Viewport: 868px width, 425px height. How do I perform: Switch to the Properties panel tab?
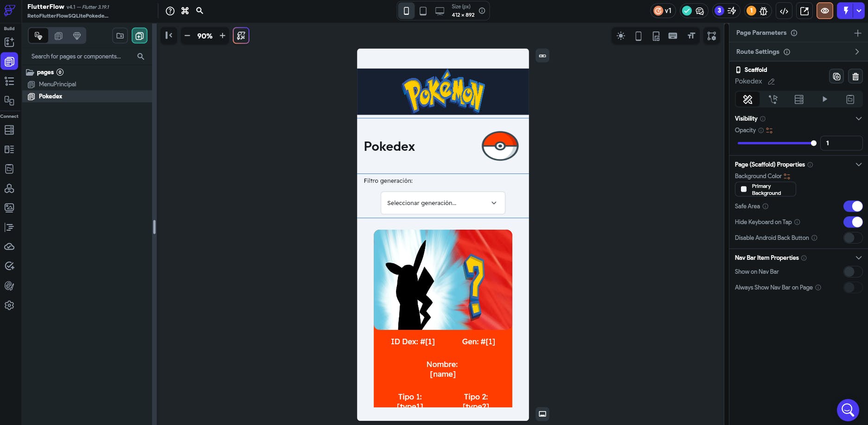coord(747,99)
